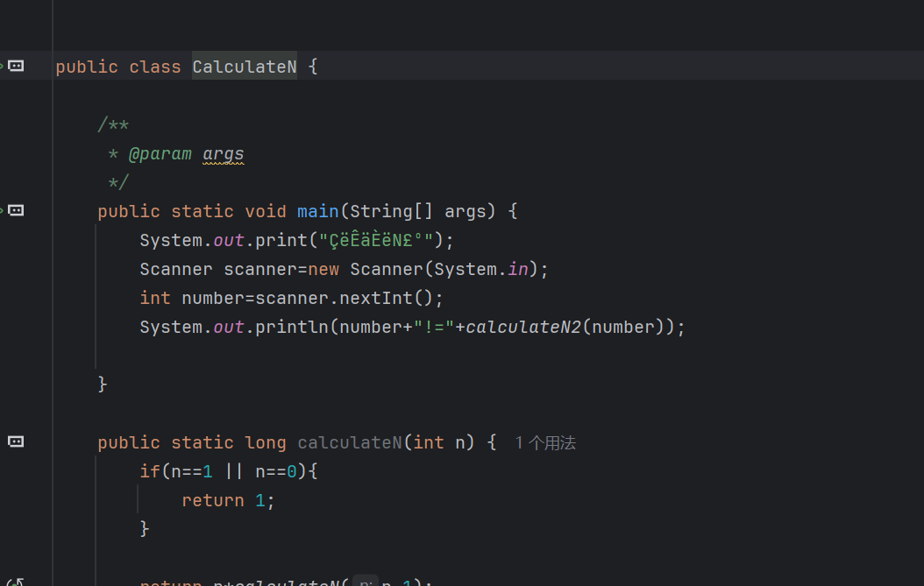Click the main method name
Image resolution: width=924 pixels, height=586 pixels.
(x=318, y=211)
